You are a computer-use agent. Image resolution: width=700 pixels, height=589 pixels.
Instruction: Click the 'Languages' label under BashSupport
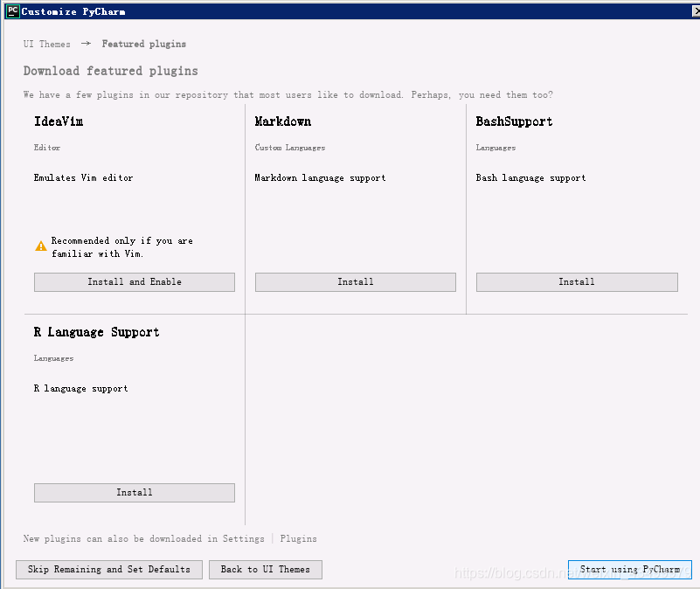tap(496, 148)
